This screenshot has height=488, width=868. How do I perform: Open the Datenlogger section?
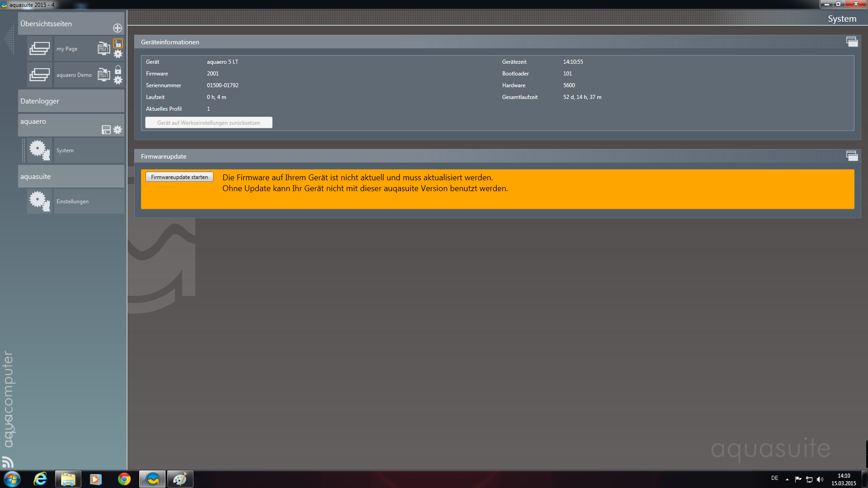click(x=71, y=101)
